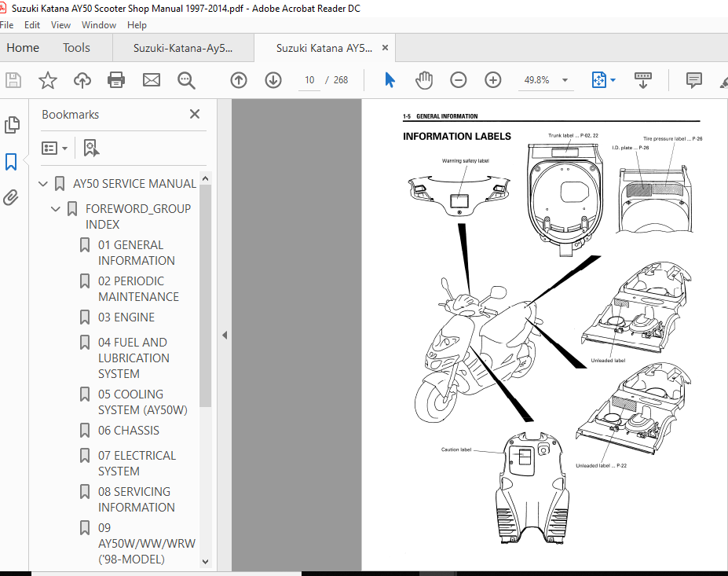Collapse the navigation pane using the left arrow

tap(225, 335)
